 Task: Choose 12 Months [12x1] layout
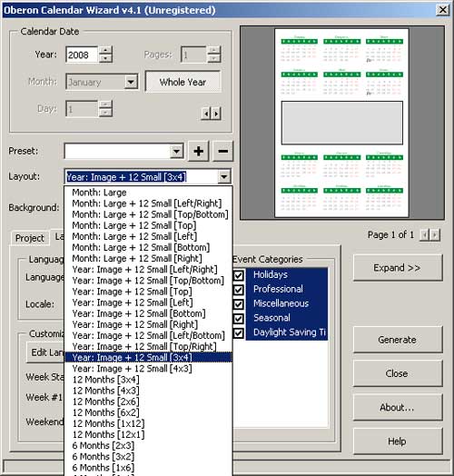pyautogui.click(x=148, y=434)
